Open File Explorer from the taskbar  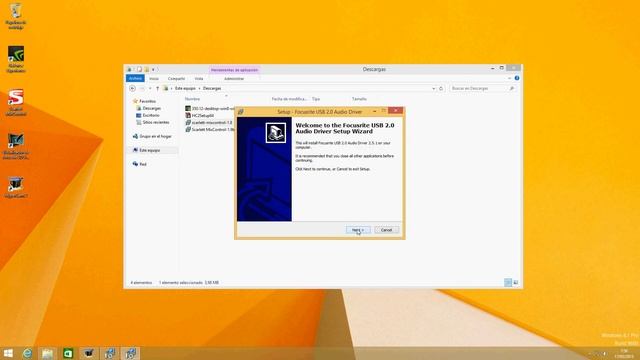coord(47,353)
